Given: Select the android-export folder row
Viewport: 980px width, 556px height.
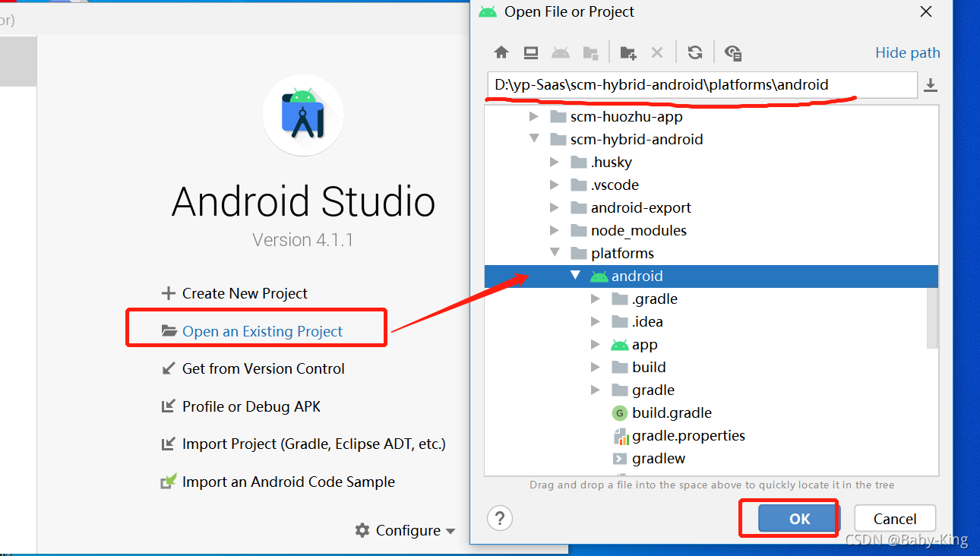Looking at the screenshot, I should 711,207.
